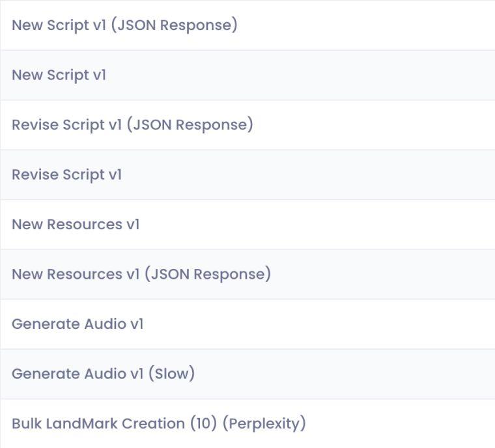Pick New Script v1 without JSON Response
Image resolution: width=495 pixels, height=448 pixels.
(x=59, y=75)
